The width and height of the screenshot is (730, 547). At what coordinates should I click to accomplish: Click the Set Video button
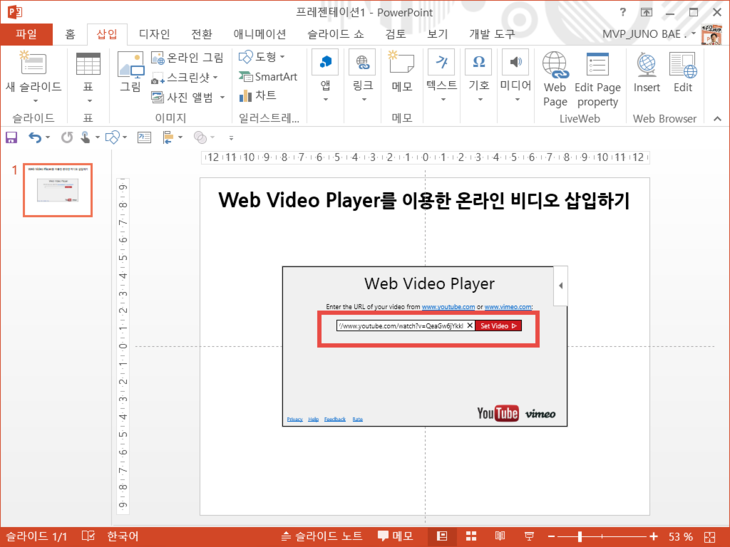(x=498, y=326)
